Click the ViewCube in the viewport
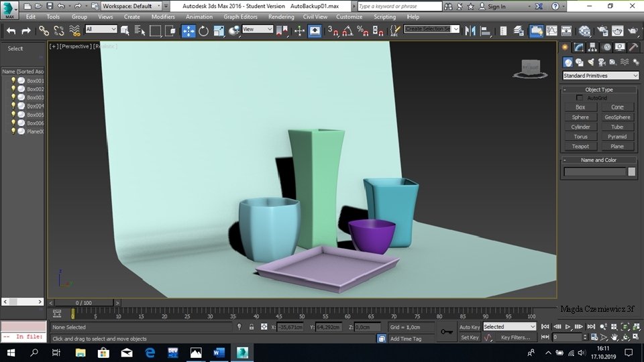The image size is (644, 362). click(x=531, y=68)
